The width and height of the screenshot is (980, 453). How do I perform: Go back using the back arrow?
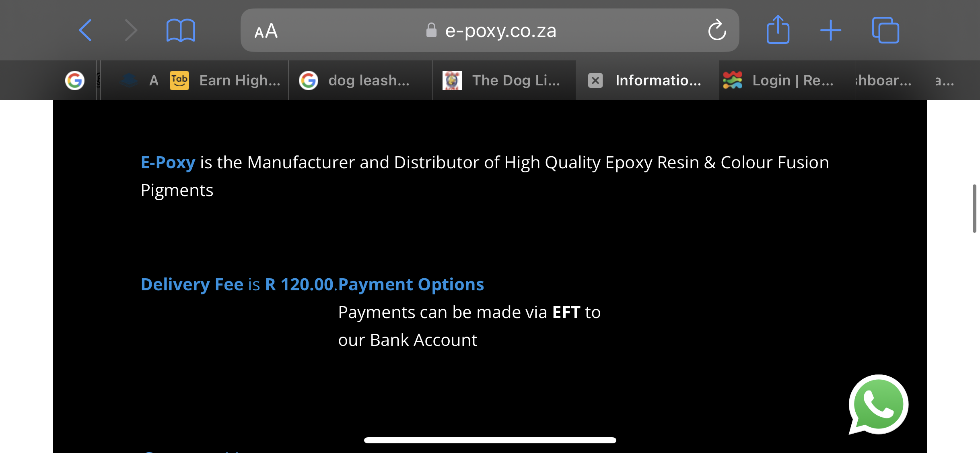pos(85,30)
